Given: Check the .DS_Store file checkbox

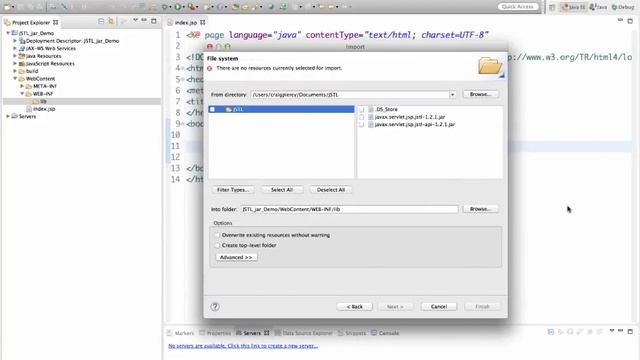Looking at the screenshot, I should [361, 109].
